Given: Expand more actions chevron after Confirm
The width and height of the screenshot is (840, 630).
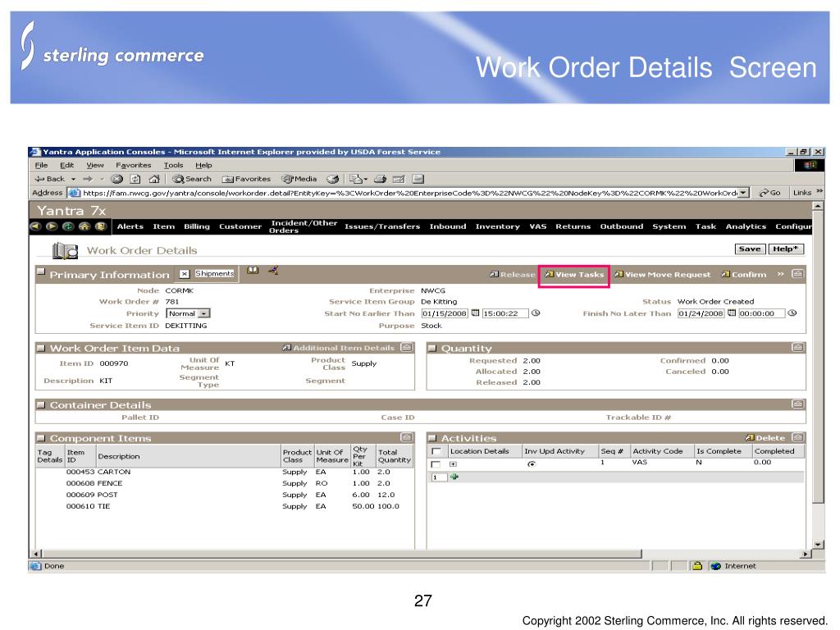Looking at the screenshot, I should click(x=781, y=274).
